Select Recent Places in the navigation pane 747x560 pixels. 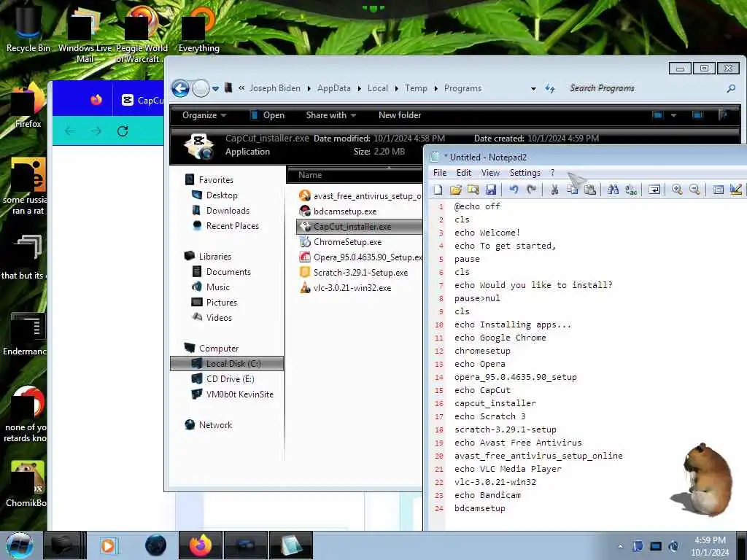[233, 226]
